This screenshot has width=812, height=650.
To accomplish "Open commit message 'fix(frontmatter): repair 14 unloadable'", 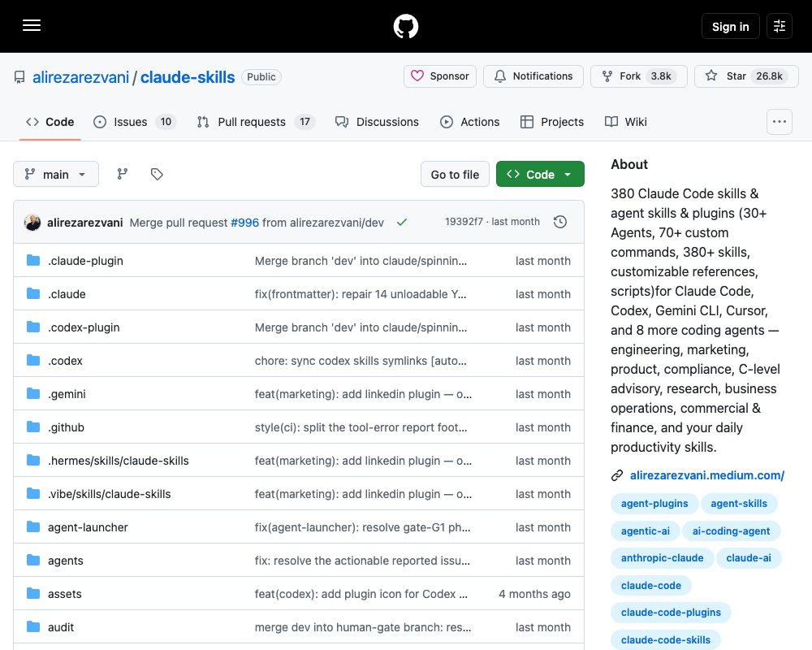I will point(361,294).
